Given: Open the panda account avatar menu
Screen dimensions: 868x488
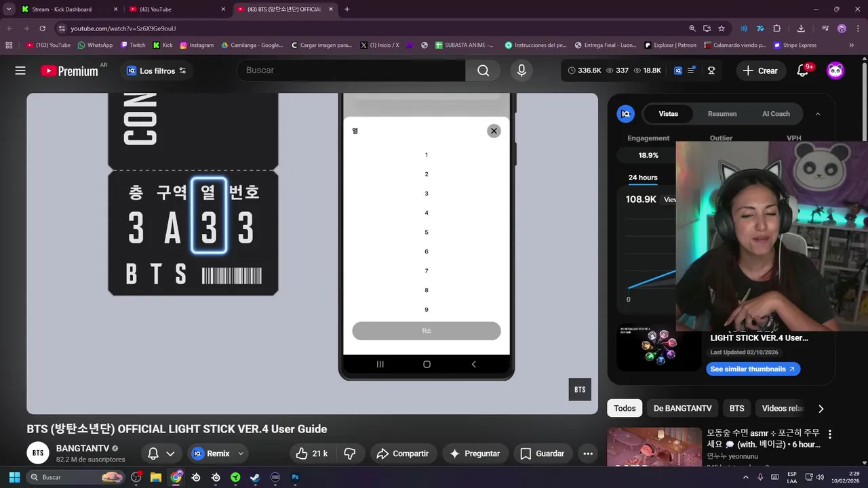Looking at the screenshot, I should coord(835,70).
